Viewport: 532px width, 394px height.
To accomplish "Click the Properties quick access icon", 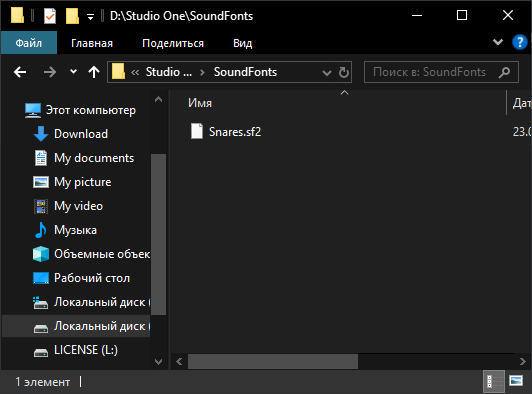I will 50,16.
